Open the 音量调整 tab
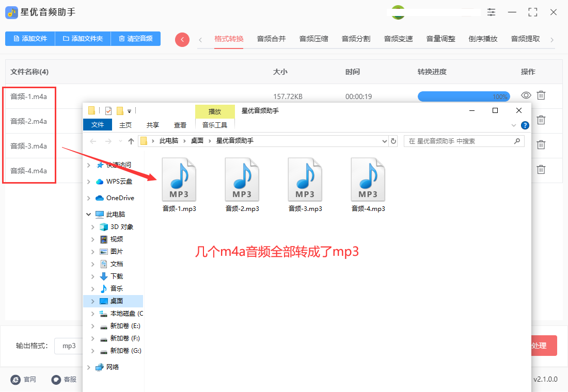The height and width of the screenshot is (392, 568). [441, 39]
